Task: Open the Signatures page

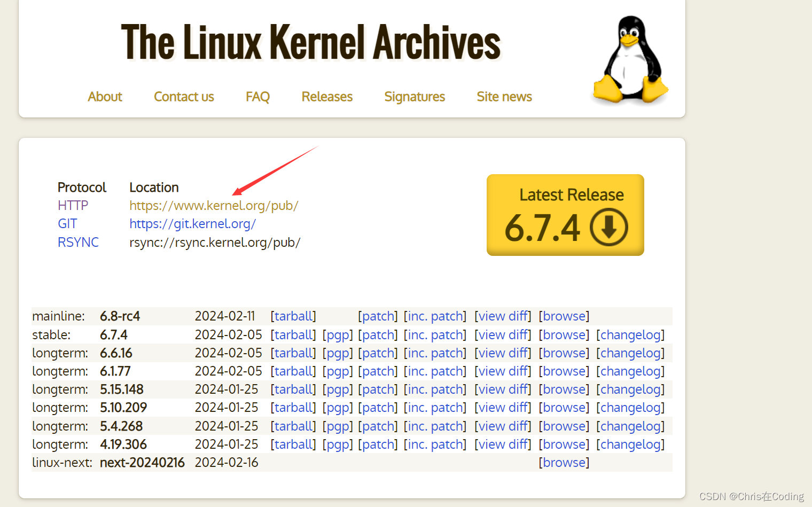Action: tap(415, 97)
